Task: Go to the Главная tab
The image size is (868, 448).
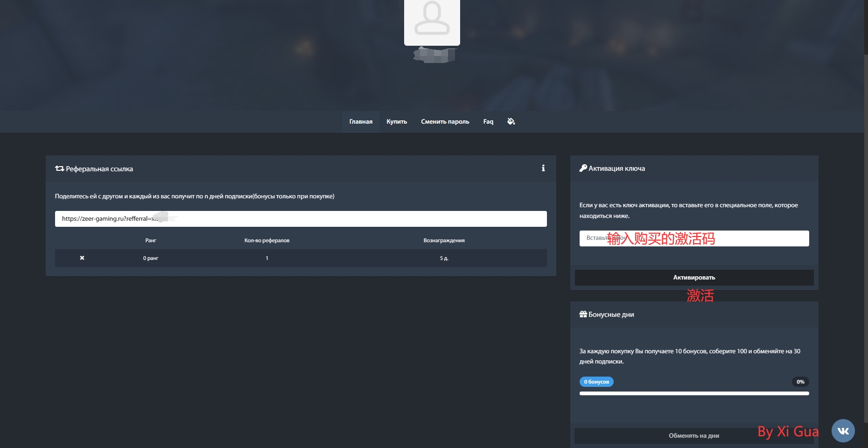Action: [x=361, y=122]
